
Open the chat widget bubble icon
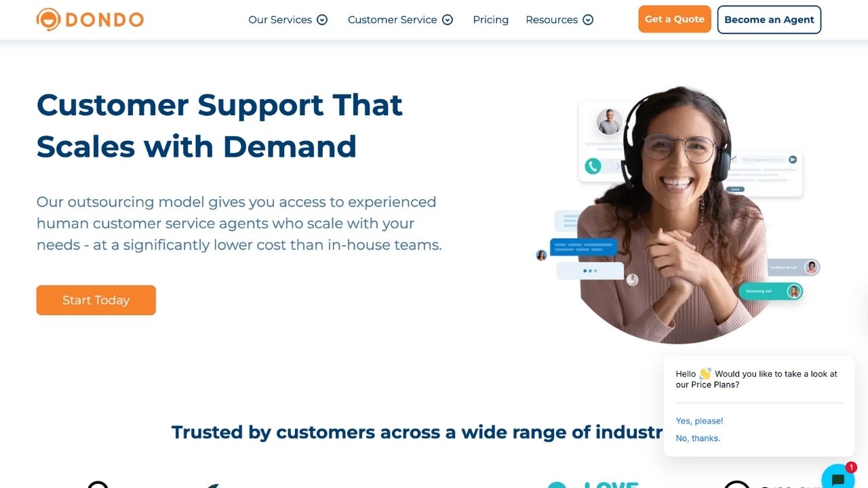[838, 478]
